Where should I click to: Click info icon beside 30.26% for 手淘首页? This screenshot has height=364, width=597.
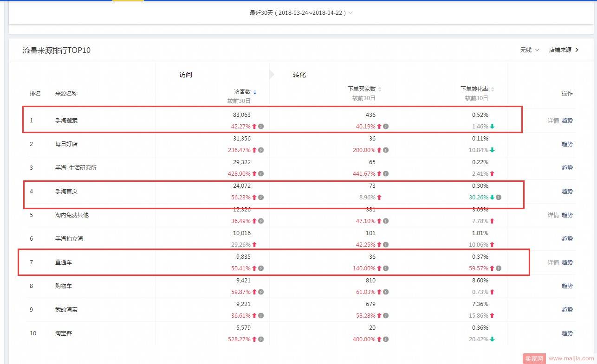coord(499,198)
